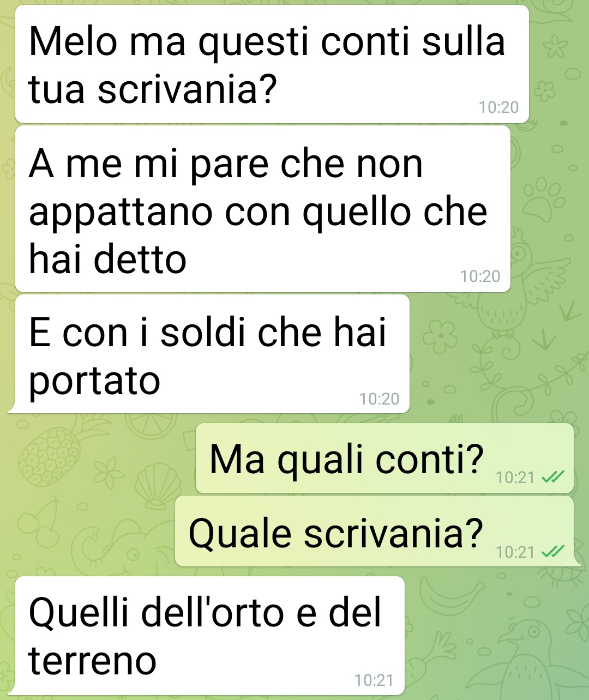589x700 pixels.
Task: Tap the double checkmark on 'Quale scrivania?'
Action: tap(552, 552)
